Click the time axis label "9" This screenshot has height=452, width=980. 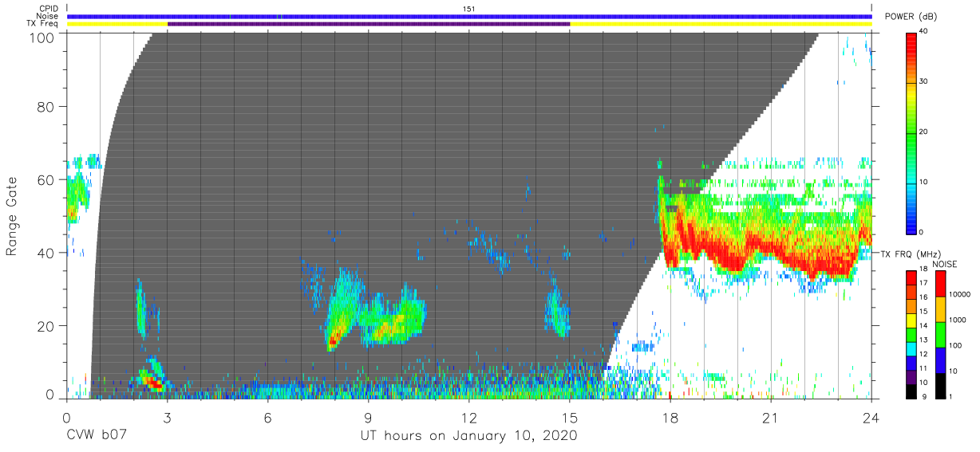[x=369, y=417]
